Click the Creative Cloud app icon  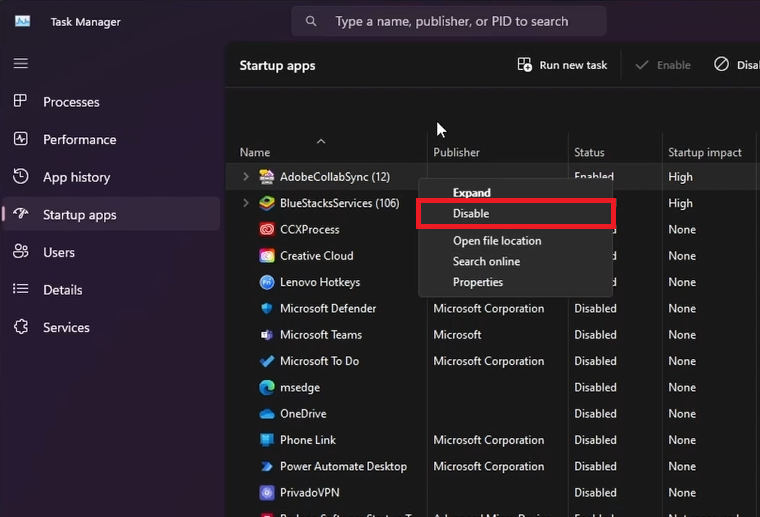pyautogui.click(x=267, y=256)
